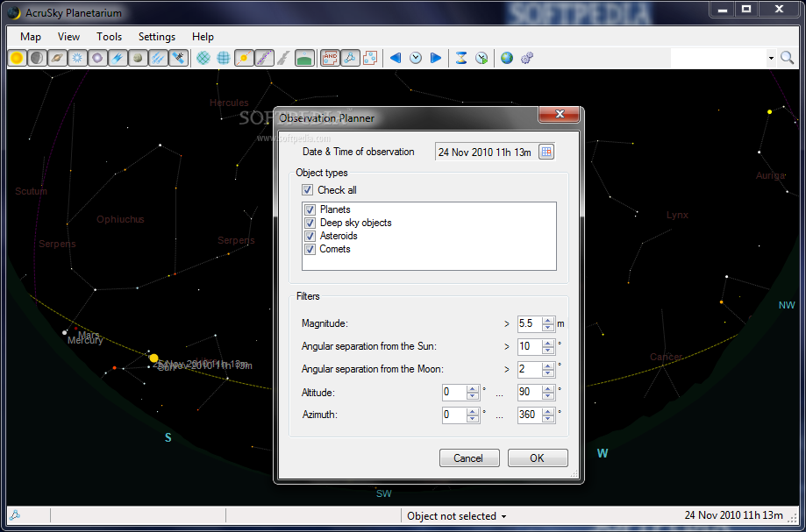
Task: Toggle planets display (Saturn icon)
Action: [x=58, y=58]
